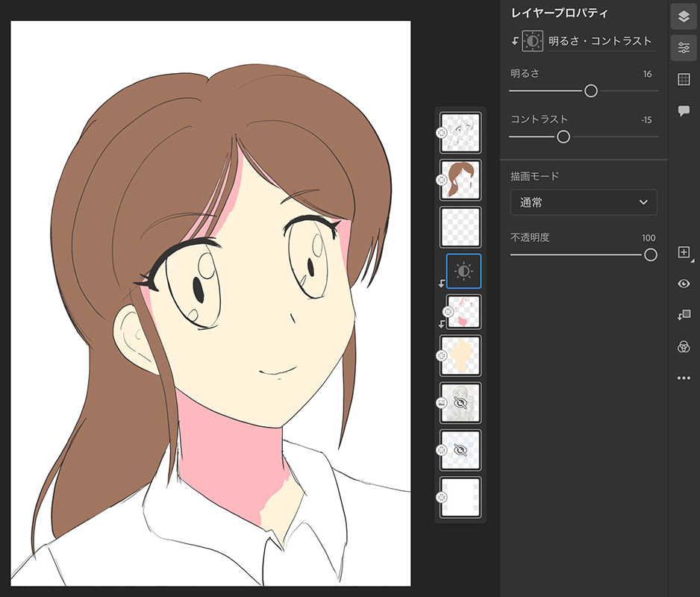The width and height of the screenshot is (700, 597).
Task: Select the pink shadow clipped layer thumbnail
Action: 463,312
